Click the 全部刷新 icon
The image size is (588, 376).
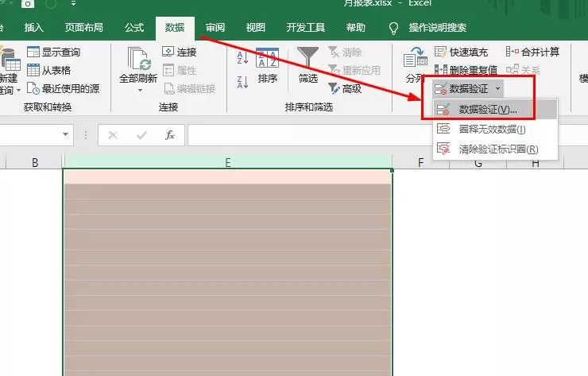pyautogui.click(x=139, y=59)
